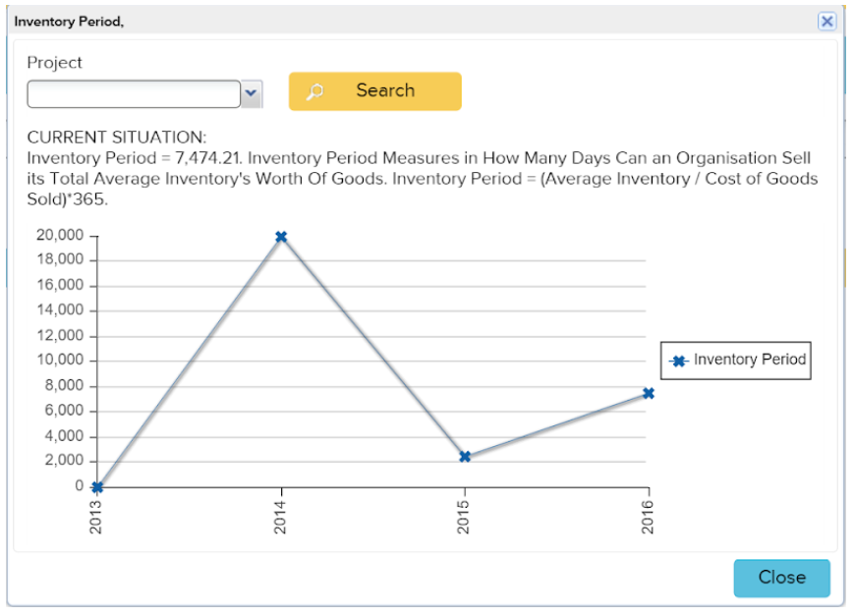Image resolution: width=854 pixels, height=616 pixels.
Task: Click the 2015 data point marker
Action: (x=465, y=456)
